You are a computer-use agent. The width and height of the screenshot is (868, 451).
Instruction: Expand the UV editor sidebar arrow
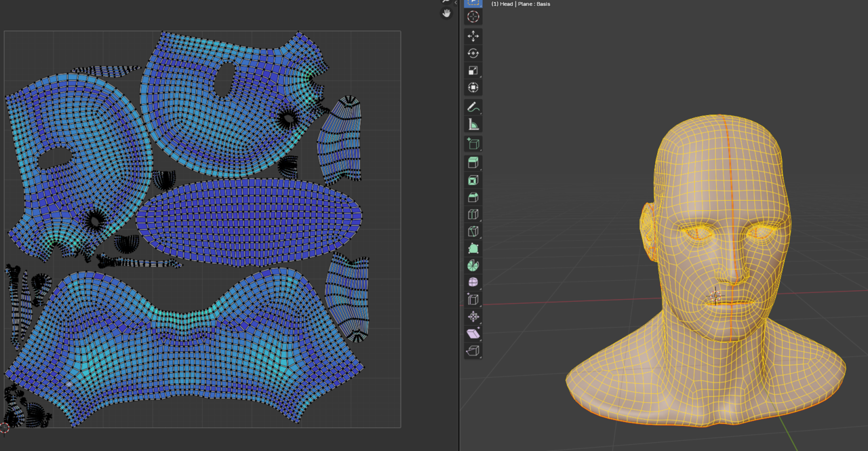pyautogui.click(x=456, y=3)
